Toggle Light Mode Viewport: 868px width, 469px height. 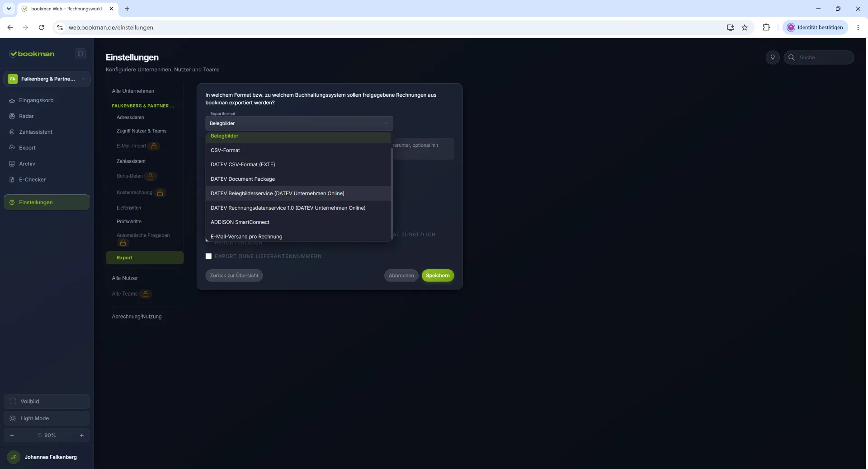click(47, 418)
